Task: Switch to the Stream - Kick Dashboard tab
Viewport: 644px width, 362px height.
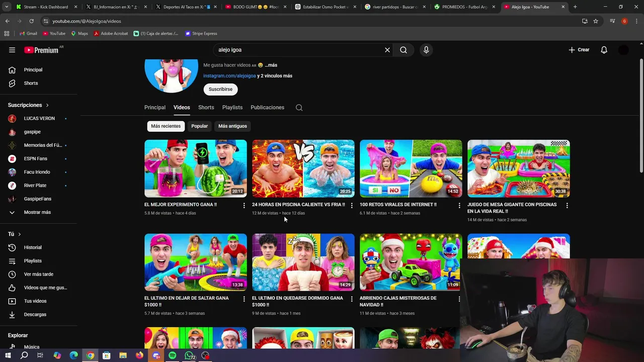Action: (46, 7)
